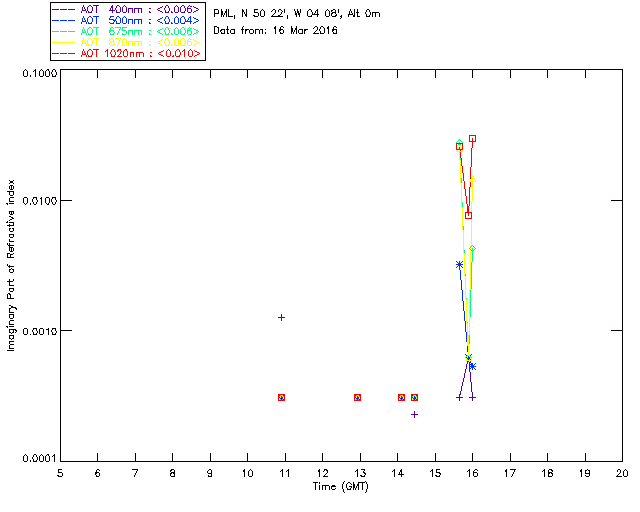Click the 0.0100 y-axis label
Viewport: 640px width, 512px height.
pyautogui.click(x=39, y=200)
